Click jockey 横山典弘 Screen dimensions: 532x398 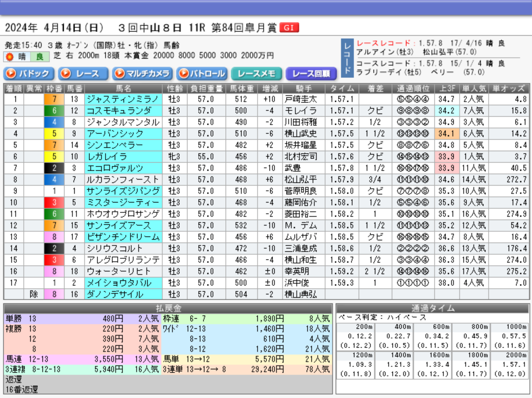click(300, 294)
